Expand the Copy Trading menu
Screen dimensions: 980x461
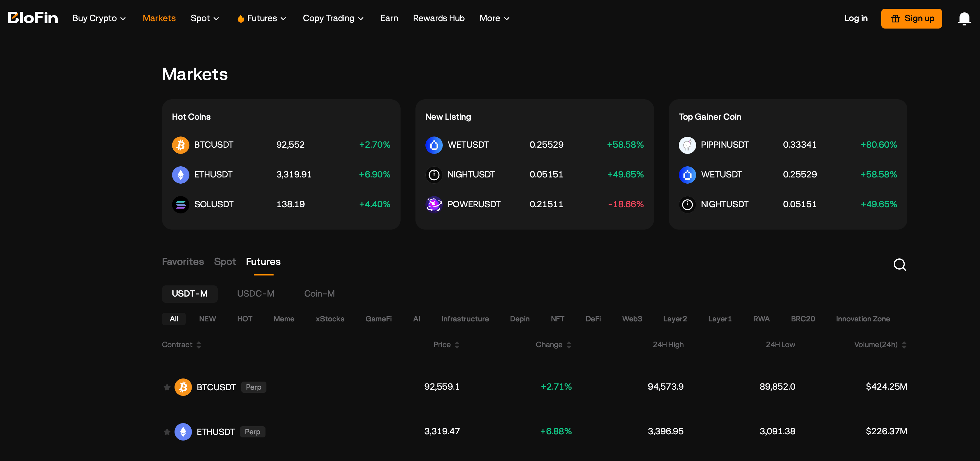(333, 18)
